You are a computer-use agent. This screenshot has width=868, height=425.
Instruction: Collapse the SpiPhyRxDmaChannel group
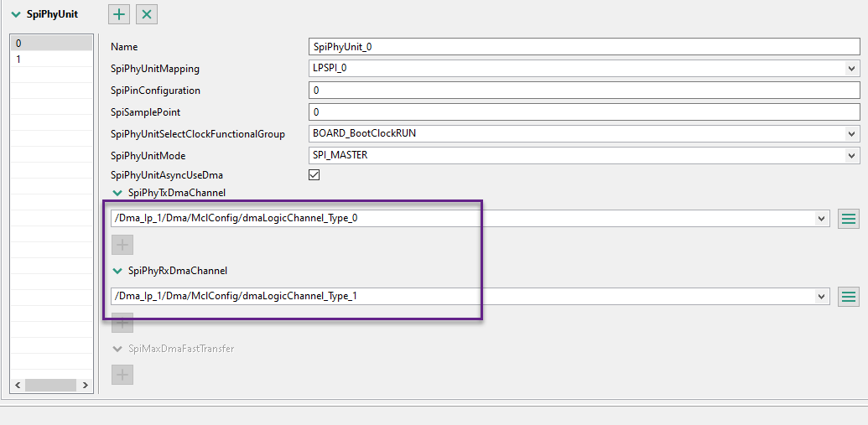click(x=117, y=271)
